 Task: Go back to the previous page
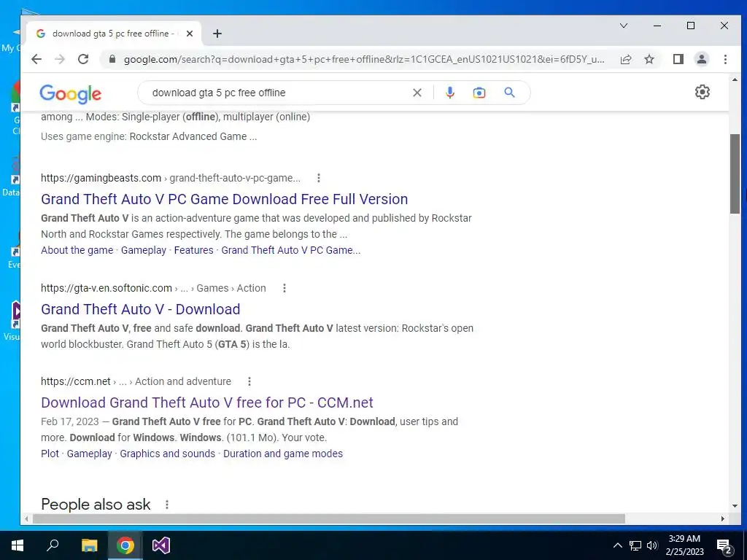point(36,59)
